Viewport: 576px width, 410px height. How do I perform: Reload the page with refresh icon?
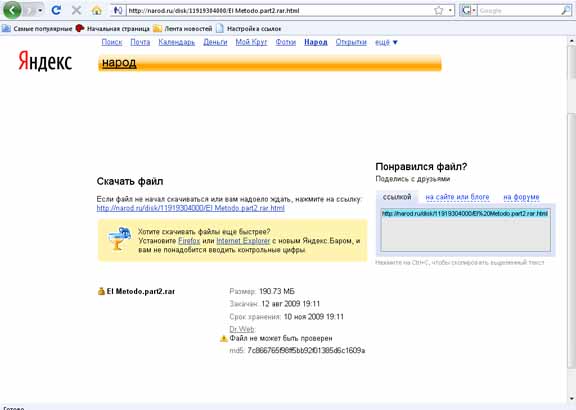pyautogui.click(x=56, y=10)
